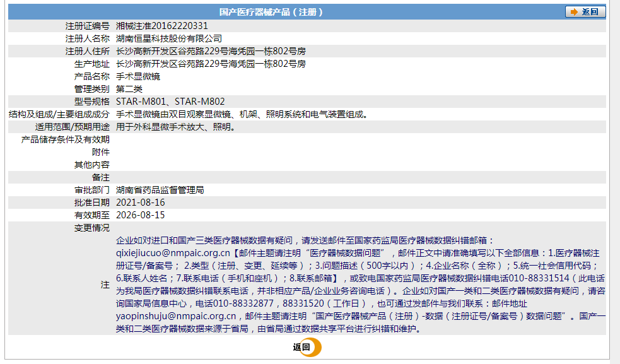
Task: Click the label 适用范围/预期用途
Action: [72, 127]
